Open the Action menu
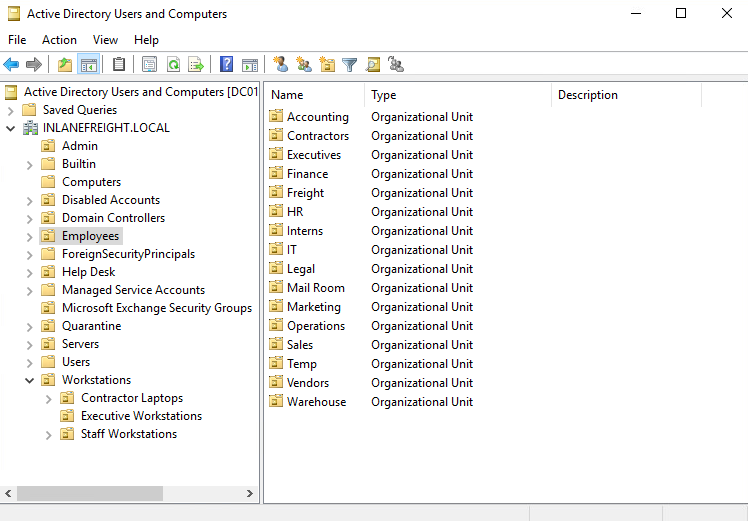The image size is (748, 521). [59, 40]
